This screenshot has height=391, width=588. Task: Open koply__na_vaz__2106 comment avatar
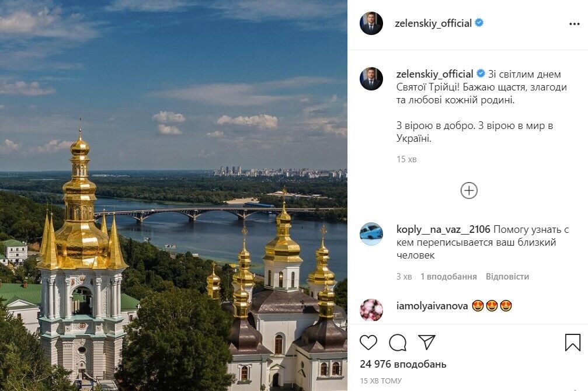pos(370,230)
